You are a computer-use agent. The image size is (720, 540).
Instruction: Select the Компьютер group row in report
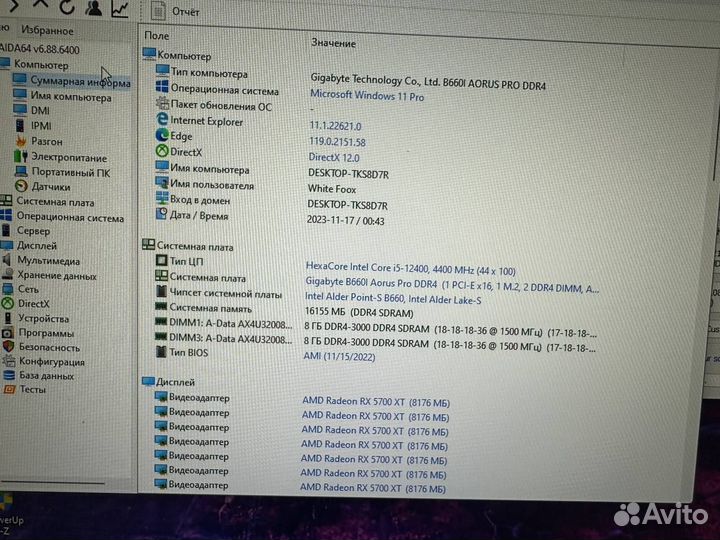coord(177,56)
